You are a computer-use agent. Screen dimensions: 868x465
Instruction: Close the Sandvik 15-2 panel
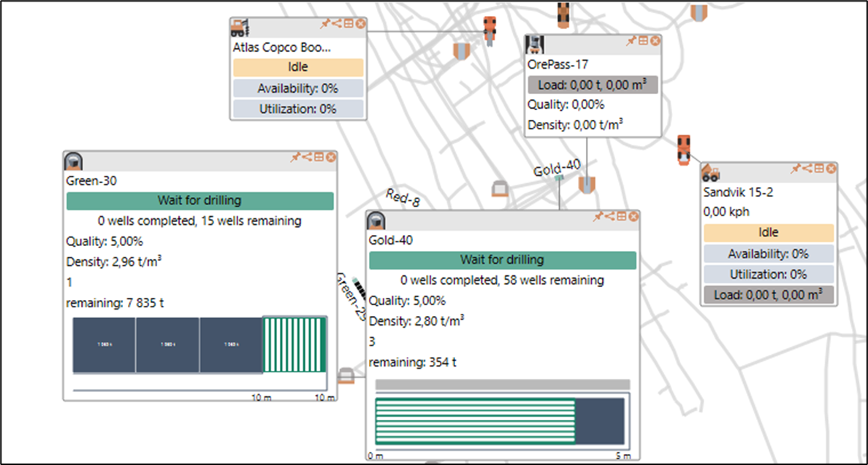point(831,168)
